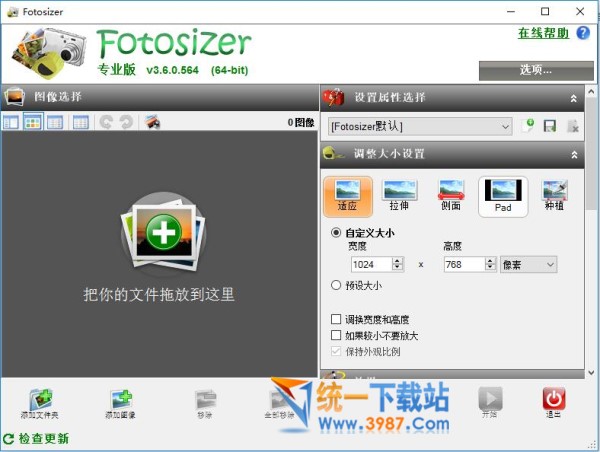Screen dimensions: 600x452
Task: Open the [Fotosizer默认] profile dropdown
Action: point(420,126)
